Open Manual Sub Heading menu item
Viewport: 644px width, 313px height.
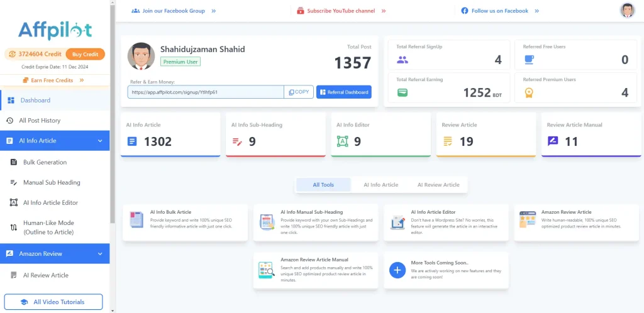click(55, 182)
